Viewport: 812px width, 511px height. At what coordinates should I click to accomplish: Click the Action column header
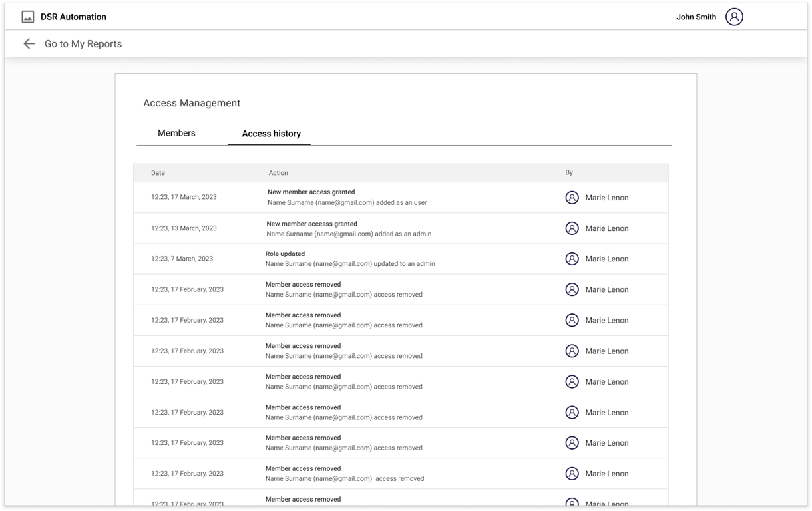[278, 173]
